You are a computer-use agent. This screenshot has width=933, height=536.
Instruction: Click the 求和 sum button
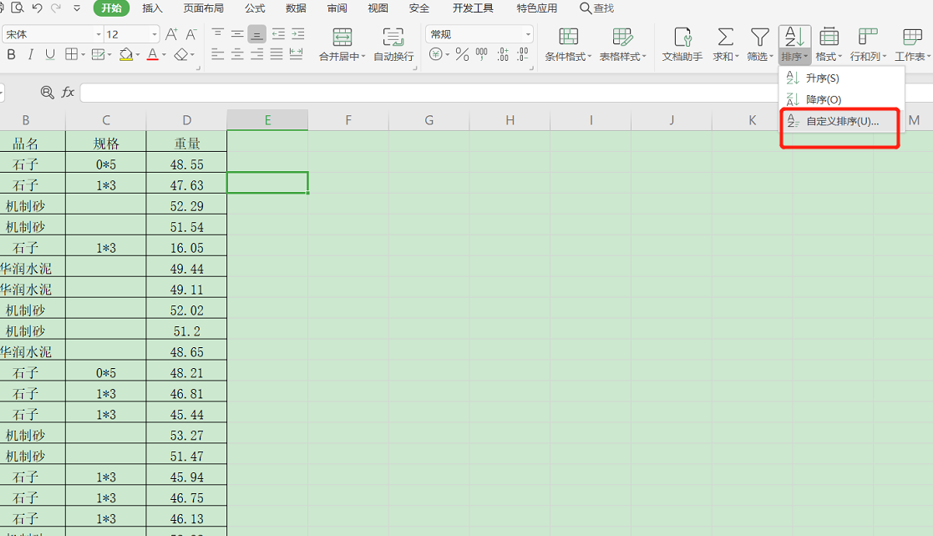(725, 45)
